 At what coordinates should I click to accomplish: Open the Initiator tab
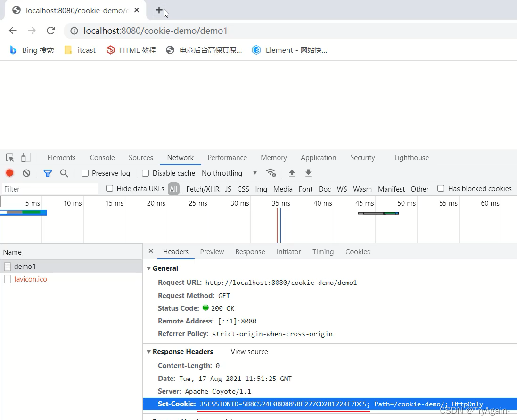coord(288,252)
